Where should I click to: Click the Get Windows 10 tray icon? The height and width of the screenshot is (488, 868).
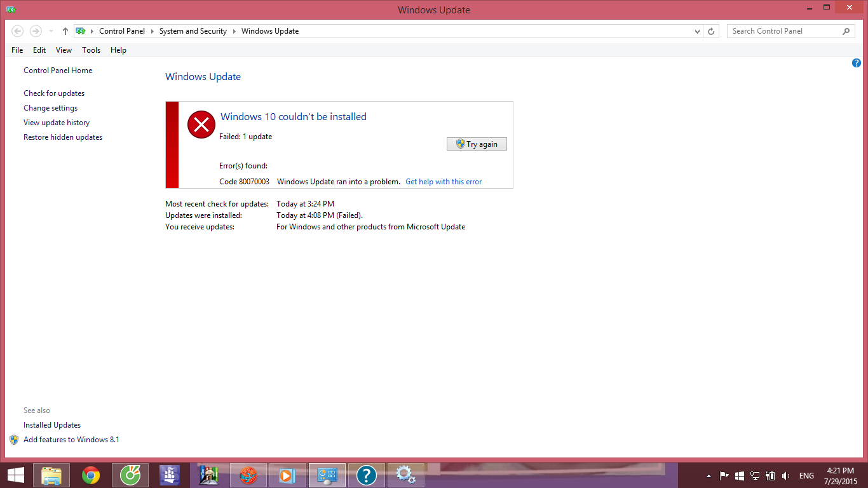pyautogui.click(x=740, y=475)
